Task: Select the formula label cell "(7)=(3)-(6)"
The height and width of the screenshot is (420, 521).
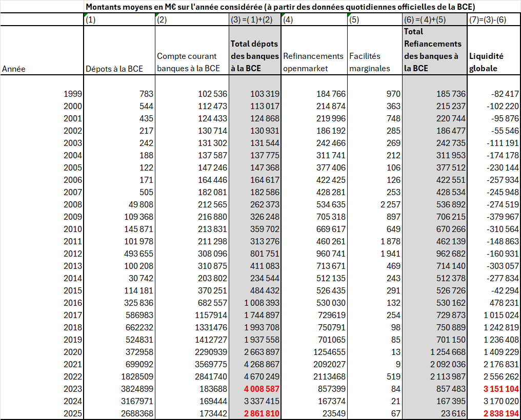Action: pyautogui.click(x=487, y=19)
